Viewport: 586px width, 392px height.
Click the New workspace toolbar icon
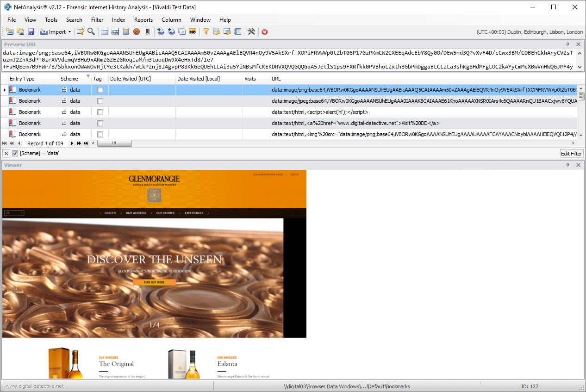(10, 31)
